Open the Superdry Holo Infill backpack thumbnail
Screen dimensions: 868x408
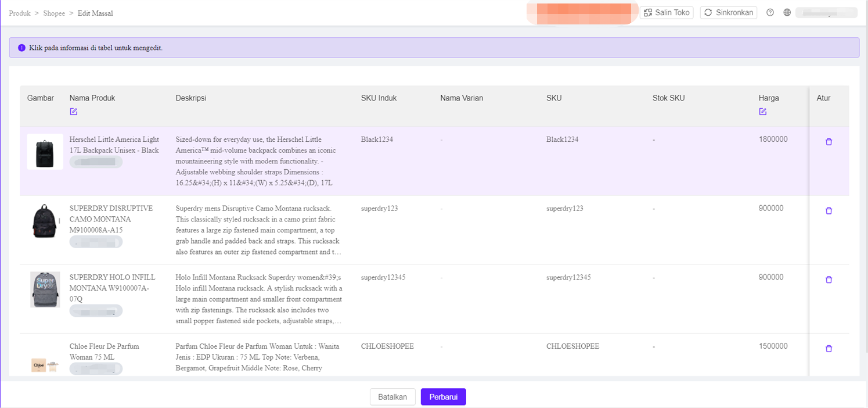45,289
